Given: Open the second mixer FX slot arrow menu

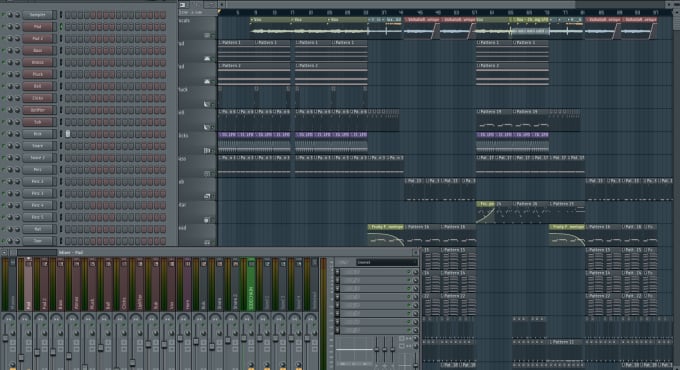Looking at the screenshot, I should [x=338, y=281].
